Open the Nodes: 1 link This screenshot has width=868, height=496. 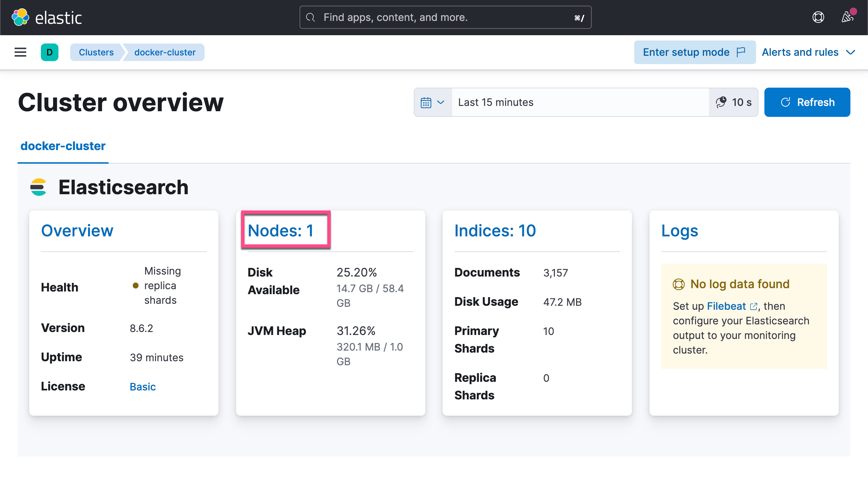[281, 231]
